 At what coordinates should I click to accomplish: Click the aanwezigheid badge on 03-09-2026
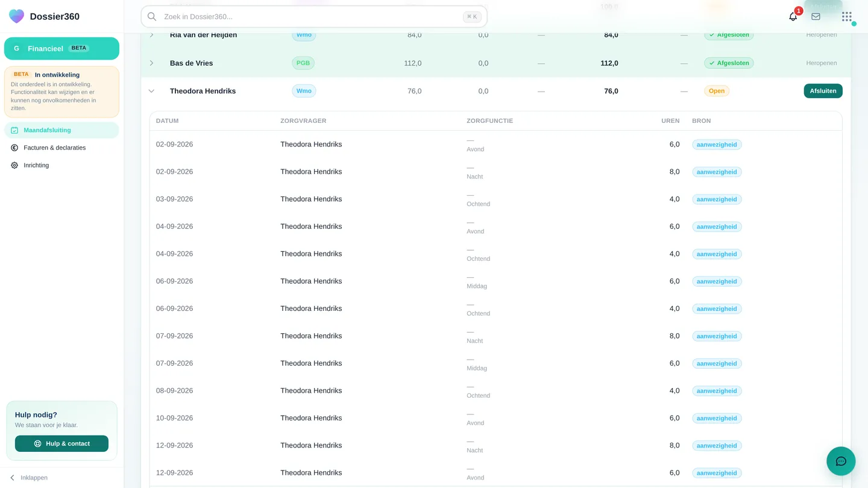717,199
